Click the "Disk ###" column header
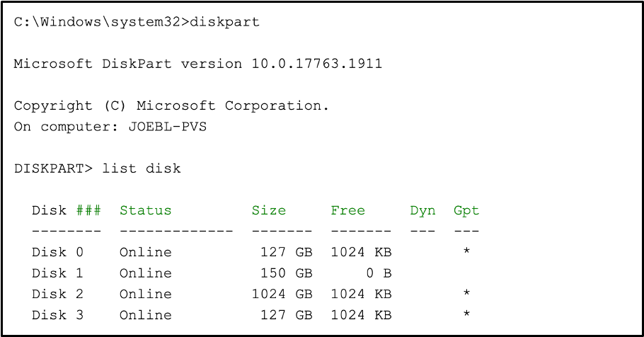 [67, 210]
